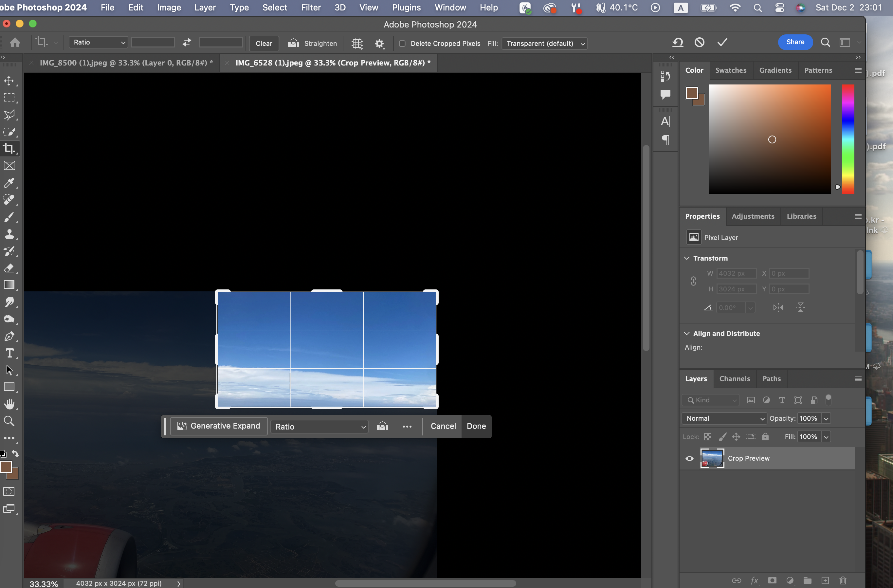
Task: Open the crop overlay grid options
Action: pyautogui.click(x=357, y=44)
